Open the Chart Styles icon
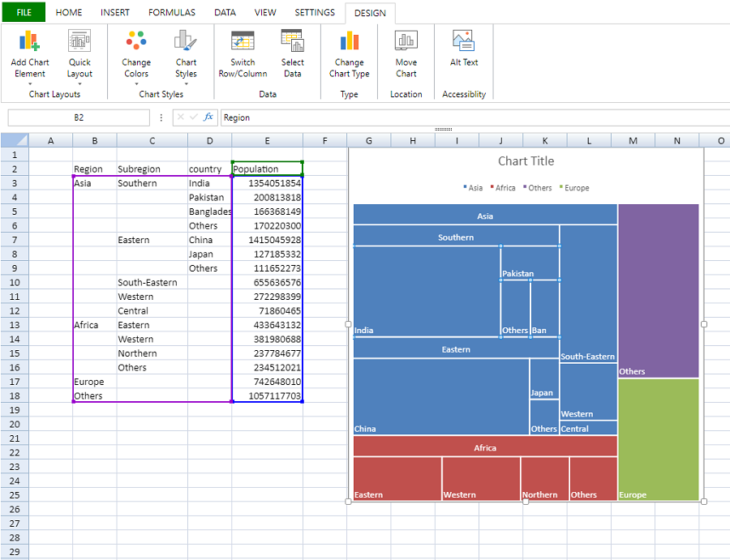Screen dimensions: 730x560 click(x=186, y=41)
